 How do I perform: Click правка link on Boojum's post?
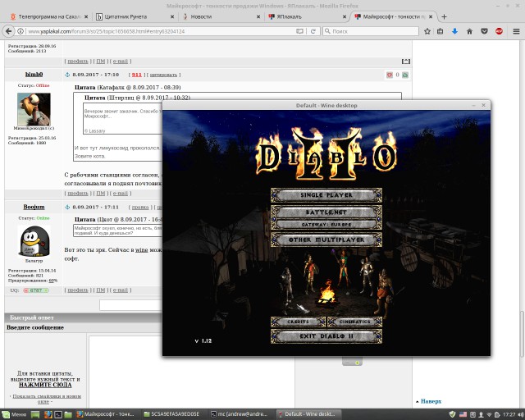pyautogui.click(x=140, y=208)
